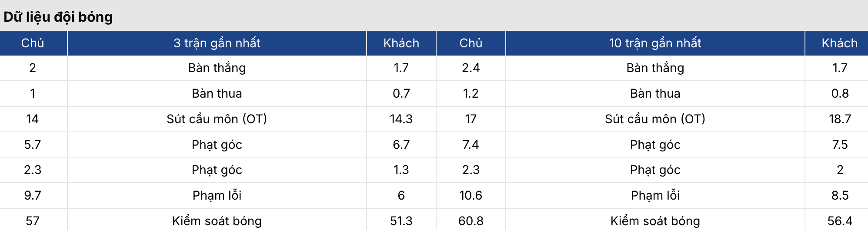Image resolution: width=868 pixels, height=230 pixels.
Task: Click "Kiểm soát bóng" in the 10-match table
Action: (655, 221)
